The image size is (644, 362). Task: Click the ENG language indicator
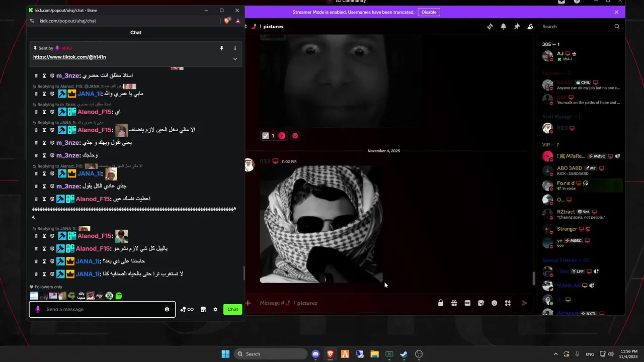pyautogui.click(x=590, y=354)
